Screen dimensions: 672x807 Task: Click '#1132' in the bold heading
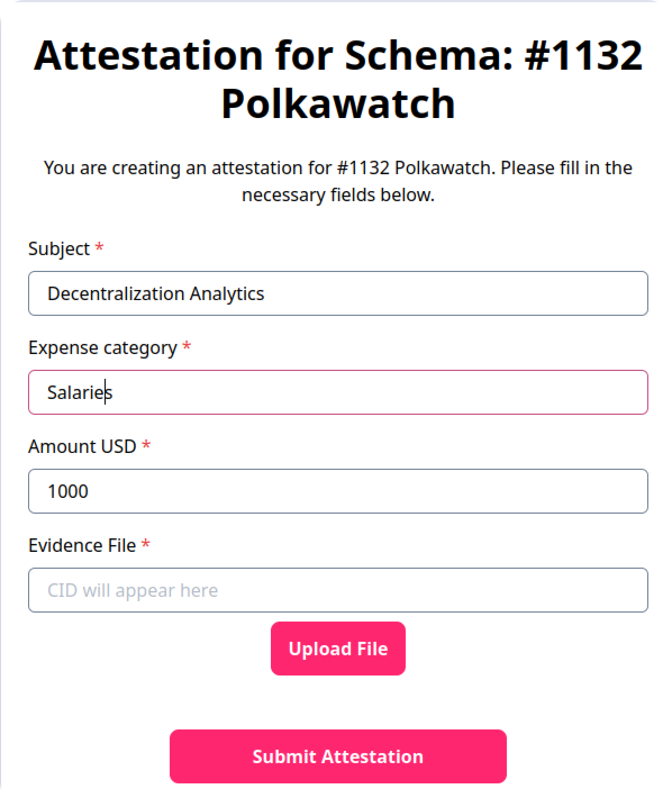click(583, 55)
